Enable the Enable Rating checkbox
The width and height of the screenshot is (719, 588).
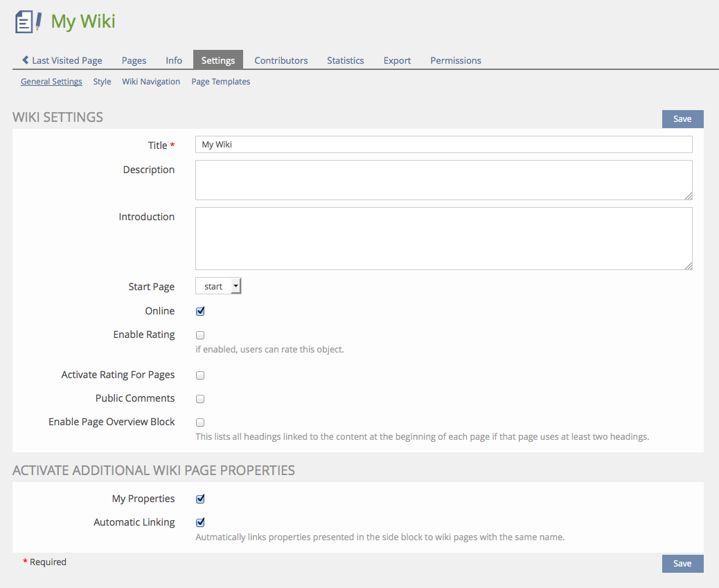[200, 335]
